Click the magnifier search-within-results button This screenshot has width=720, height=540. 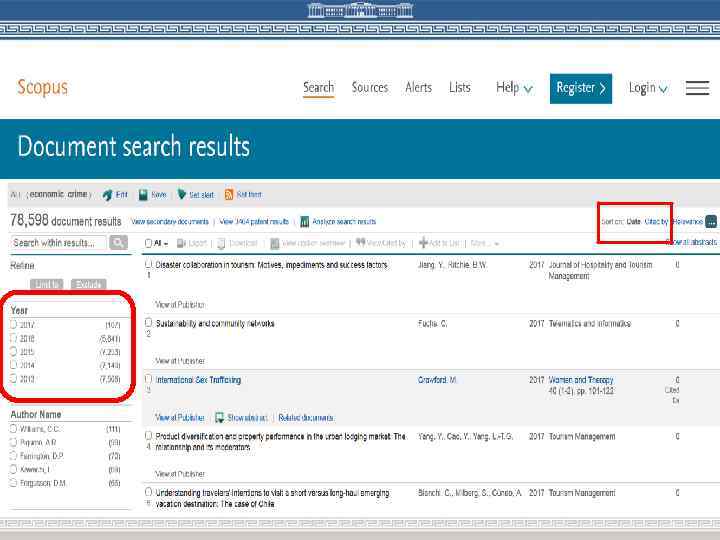pyautogui.click(x=118, y=242)
